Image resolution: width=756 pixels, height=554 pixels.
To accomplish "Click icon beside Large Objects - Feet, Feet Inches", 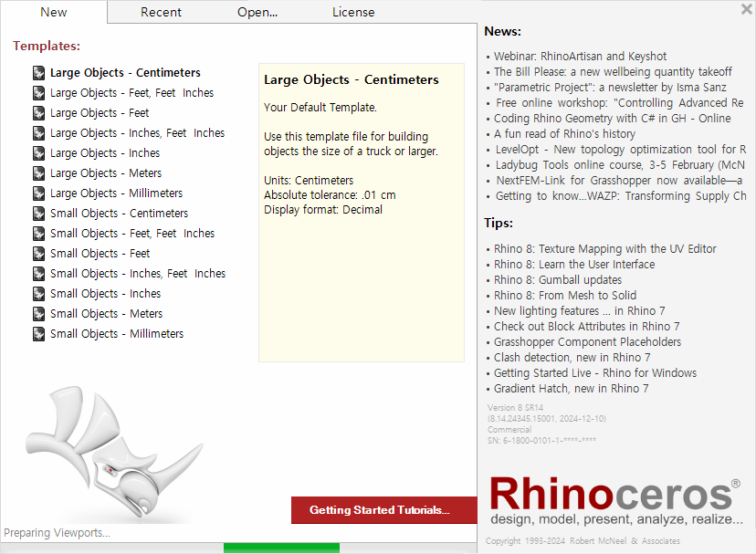I will click(38, 93).
